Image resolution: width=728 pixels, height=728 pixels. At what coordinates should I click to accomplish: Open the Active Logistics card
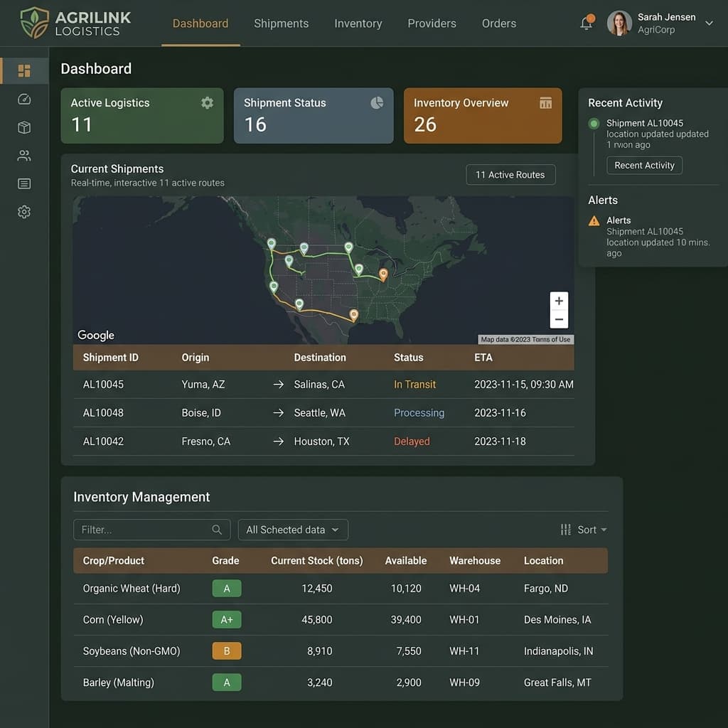tap(142, 116)
